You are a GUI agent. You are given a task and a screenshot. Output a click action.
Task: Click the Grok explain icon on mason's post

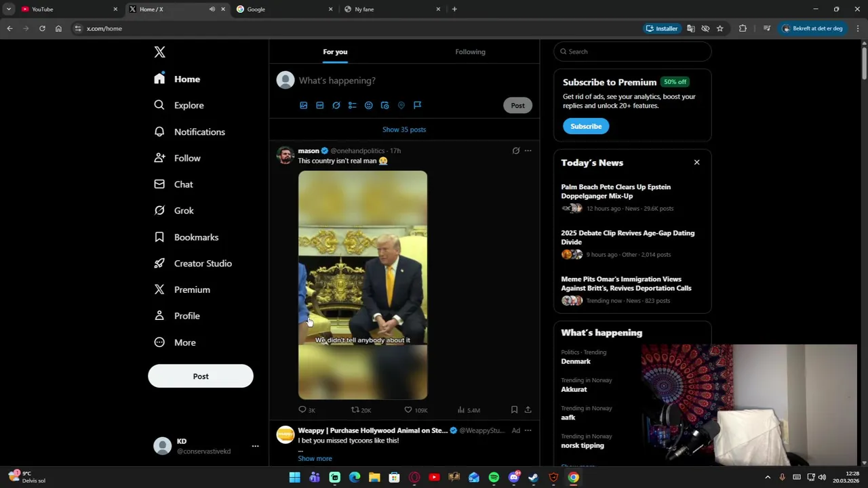[516, 150]
